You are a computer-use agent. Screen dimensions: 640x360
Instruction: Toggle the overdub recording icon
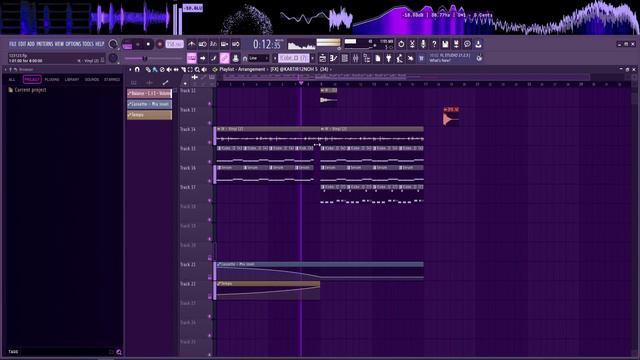(224, 44)
